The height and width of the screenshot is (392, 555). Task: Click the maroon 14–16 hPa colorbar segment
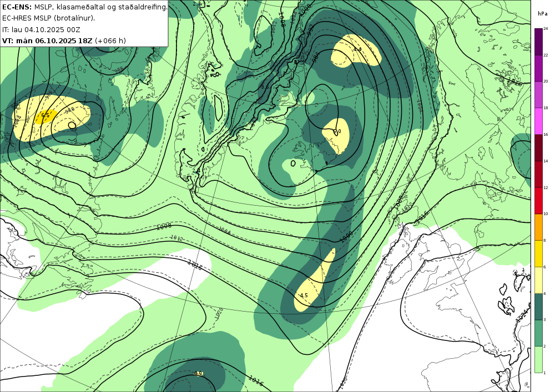coord(538,147)
